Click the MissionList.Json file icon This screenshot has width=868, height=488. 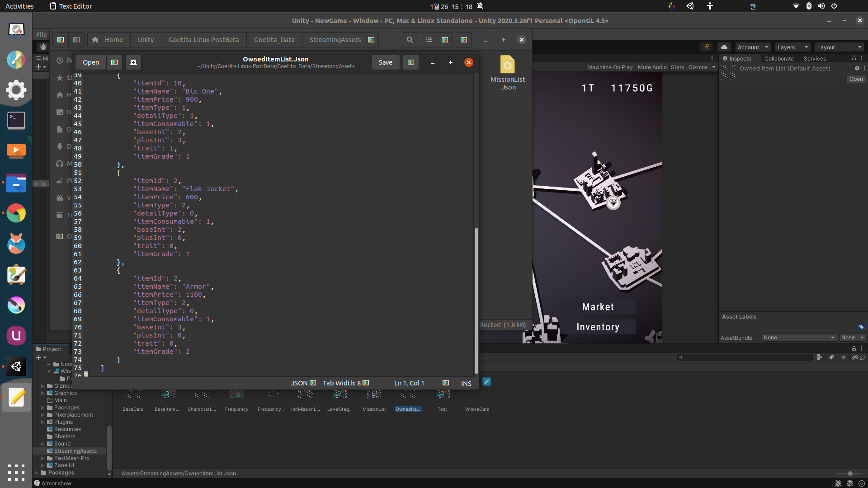(x=508, y=65)
